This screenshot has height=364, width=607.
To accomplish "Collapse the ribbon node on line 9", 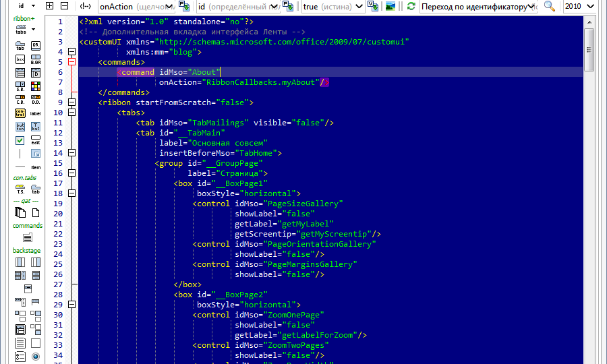I will (72, 102).
